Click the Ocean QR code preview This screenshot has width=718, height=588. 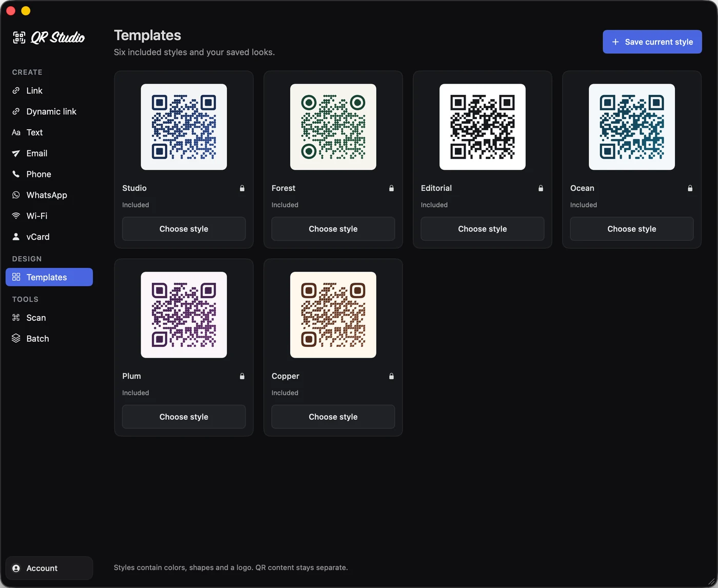tap(632, 127)
